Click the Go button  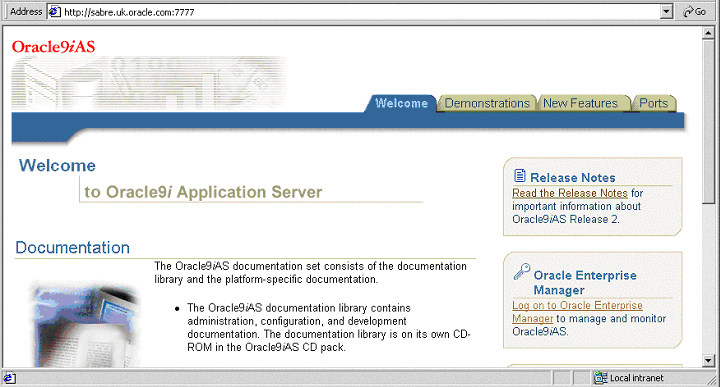point(695,12)
